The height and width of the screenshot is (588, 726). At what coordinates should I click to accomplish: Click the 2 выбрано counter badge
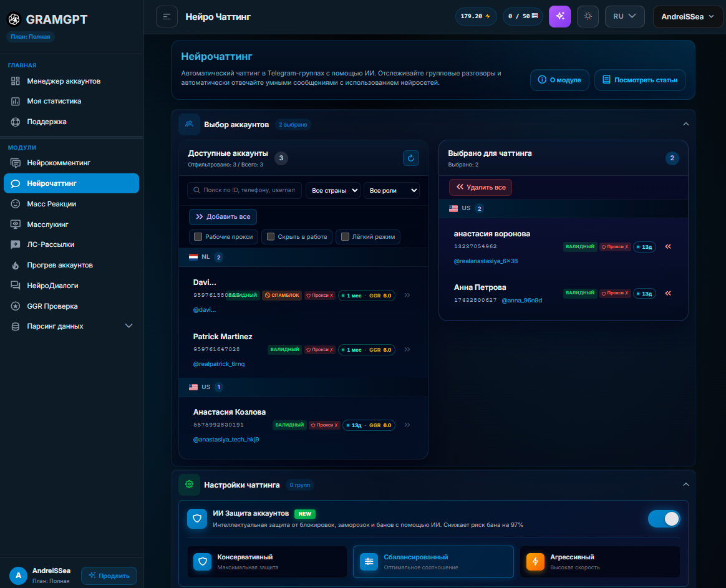(x=293, y=125)
